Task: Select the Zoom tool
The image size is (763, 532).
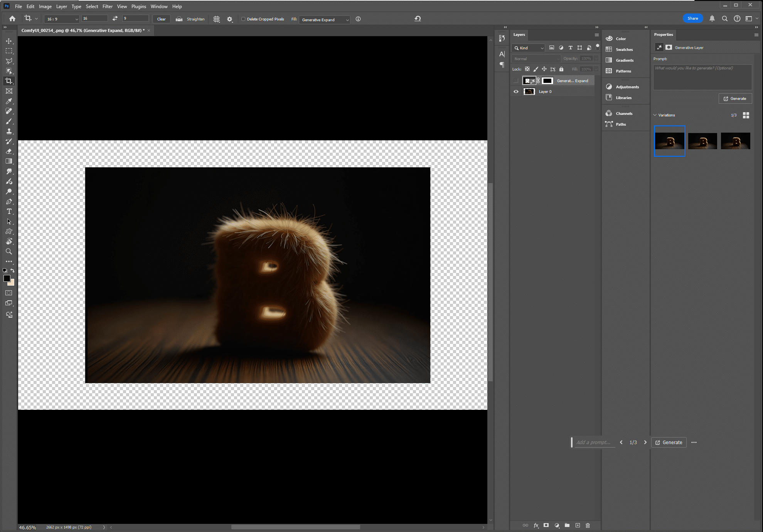Action: tap(9, 251)
